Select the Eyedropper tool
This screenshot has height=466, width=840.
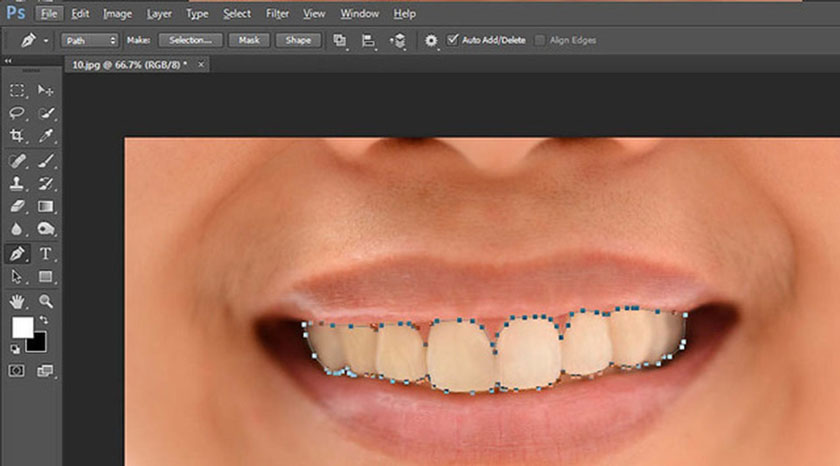[46, 136]
